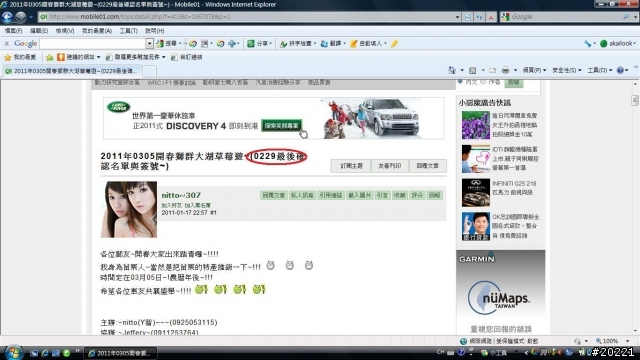The image size is (640, 360).
Task: Open the 安全性(S) Safety dropdown menu
Action: pos(567,70)
